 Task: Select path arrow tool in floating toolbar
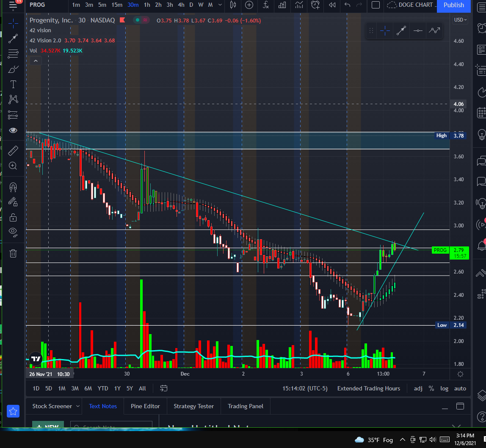click(x=434, y=30)
